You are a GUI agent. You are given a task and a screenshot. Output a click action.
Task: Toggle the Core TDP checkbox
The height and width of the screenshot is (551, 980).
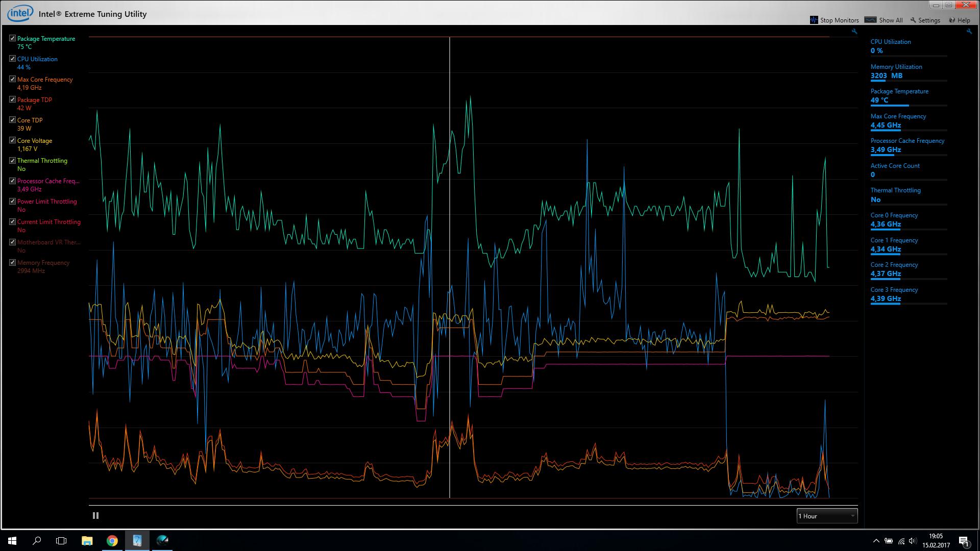click(x=12, y=120)
